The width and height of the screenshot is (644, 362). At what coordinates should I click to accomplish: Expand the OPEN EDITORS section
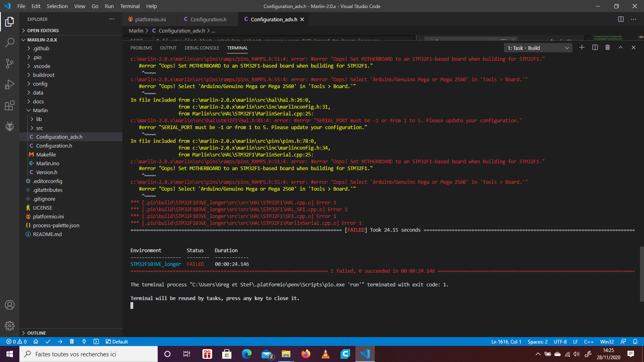click(43, 31)
